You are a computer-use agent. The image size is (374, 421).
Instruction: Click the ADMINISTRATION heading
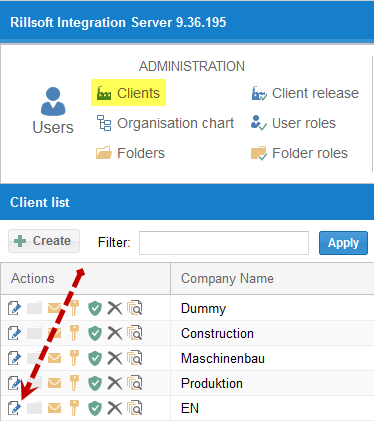(x=192, y=66)
